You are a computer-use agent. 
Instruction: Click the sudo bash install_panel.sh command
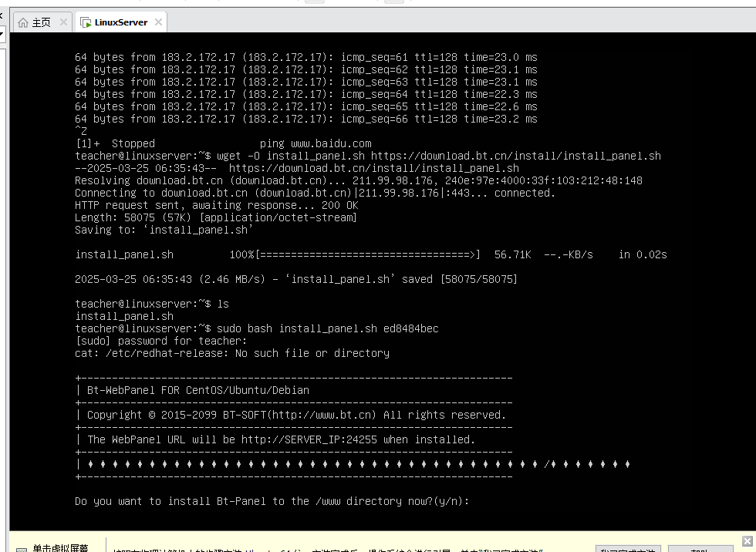pos(328,328)
